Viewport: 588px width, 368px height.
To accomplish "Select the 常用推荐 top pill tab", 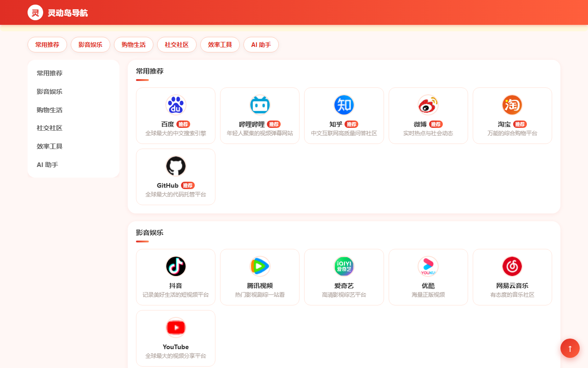I will coord(47,45).
